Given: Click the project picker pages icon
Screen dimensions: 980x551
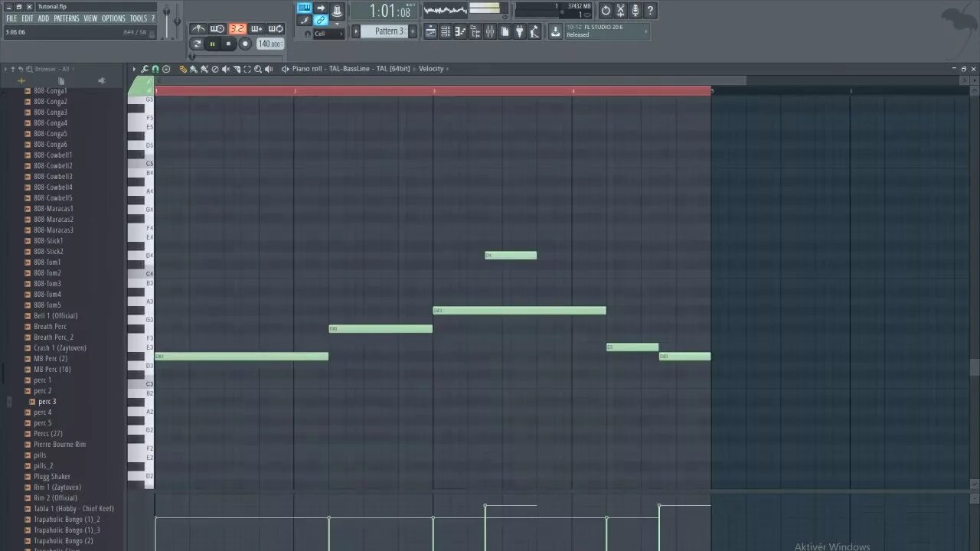Looking at the screenshot, I should 505,31.
